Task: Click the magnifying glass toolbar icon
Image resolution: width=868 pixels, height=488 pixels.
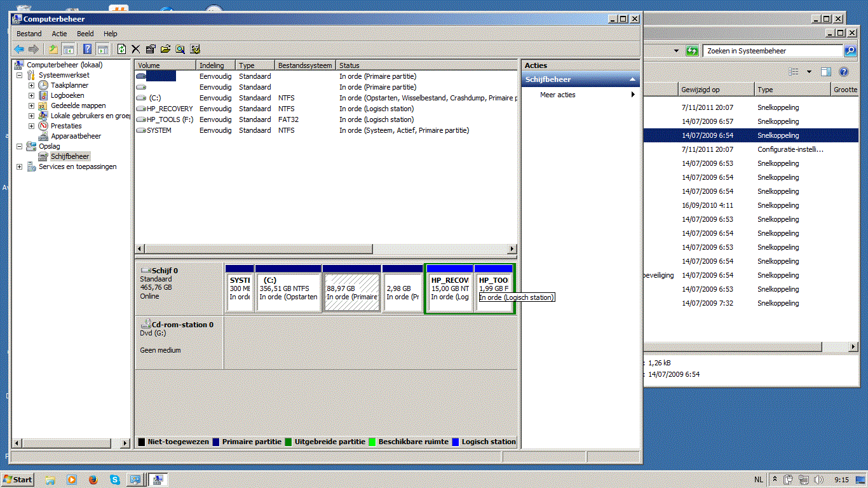Action: tap(180, 49)
